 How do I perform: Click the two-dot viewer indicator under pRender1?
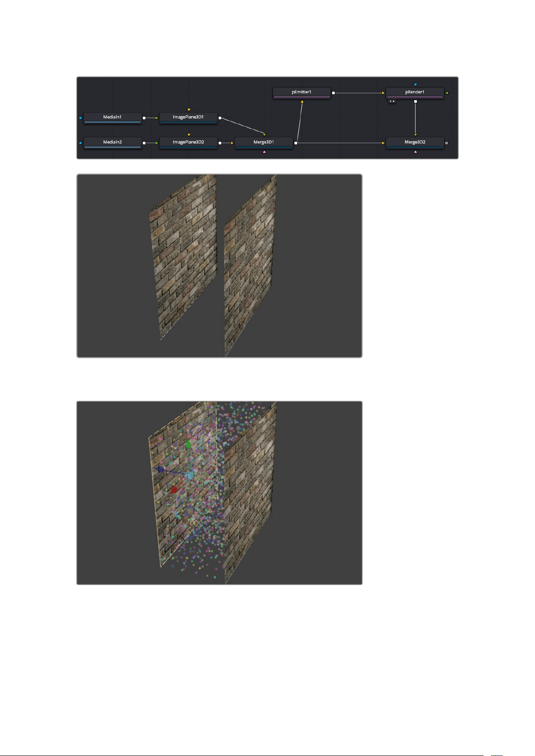(392, 101)
